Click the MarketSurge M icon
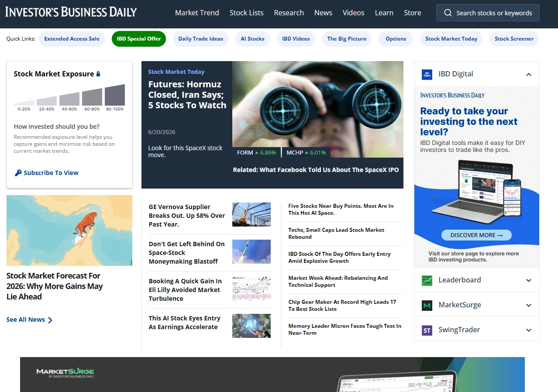The width and height of the screenshot is (558, 392). point(427,305)
